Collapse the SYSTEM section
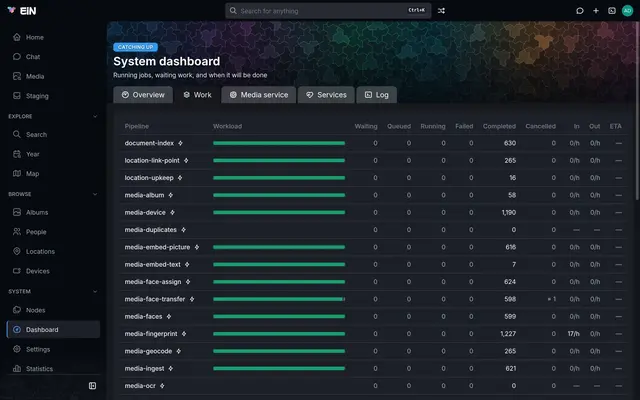Image resolution: width=640 pixels, height=400 pixels. point(95,291)
